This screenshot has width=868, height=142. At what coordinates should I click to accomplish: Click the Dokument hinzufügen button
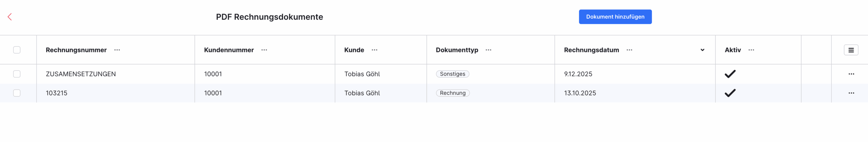615,17
